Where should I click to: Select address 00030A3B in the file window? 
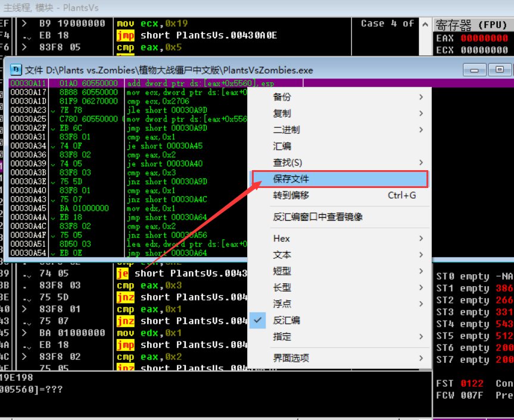click(x=29, y=173)
